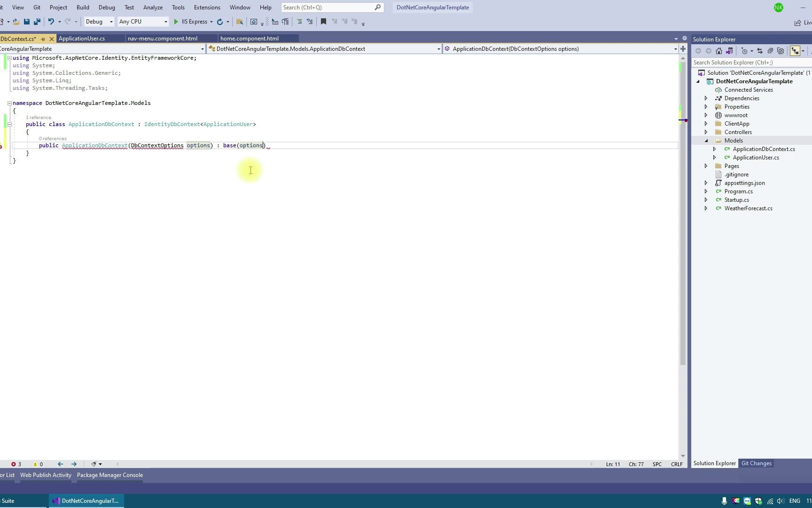Click the NK account avatar
The height and width of the screenshot is (508, 812).
(779, 8)
